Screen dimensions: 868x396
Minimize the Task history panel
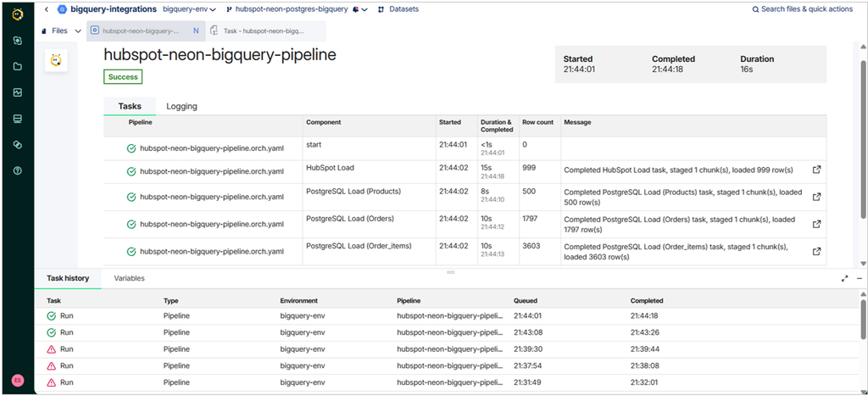click(x=860, y=279)
